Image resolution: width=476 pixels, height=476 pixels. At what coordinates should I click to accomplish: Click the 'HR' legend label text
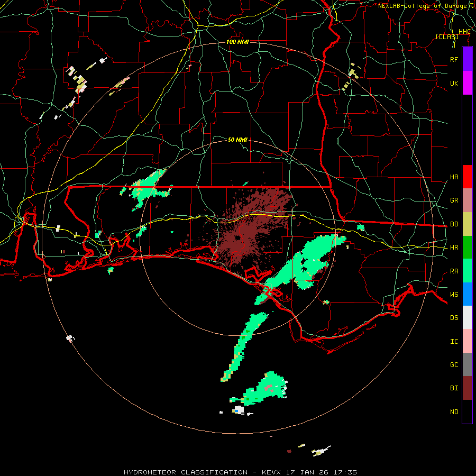tap(454, 248)
